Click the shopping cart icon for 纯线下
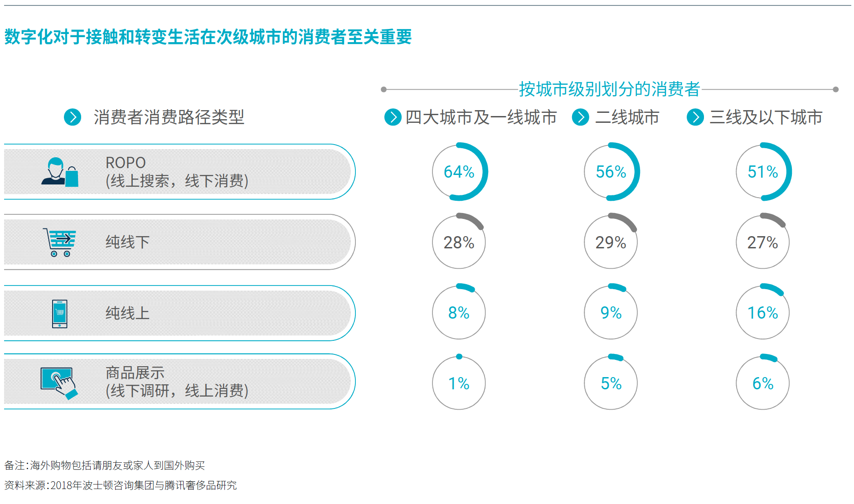The width and height of the screenshot is (854, 504). [x=59, y=242]
